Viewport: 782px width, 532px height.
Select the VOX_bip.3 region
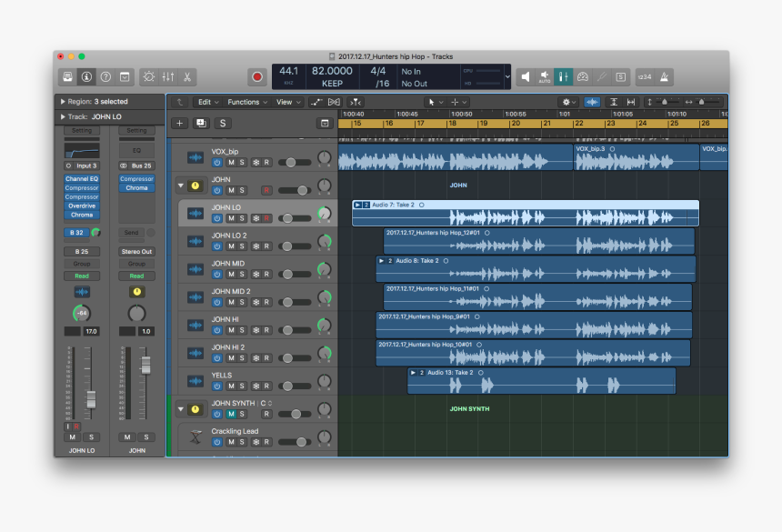[x=637, y=157]
